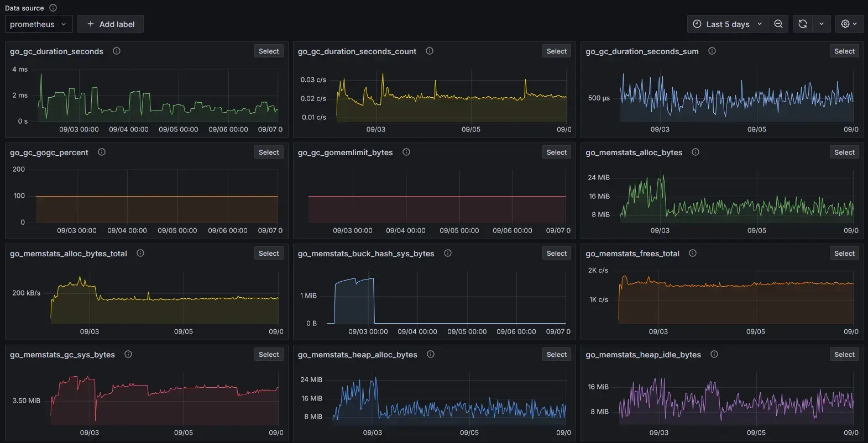This screenshot has height=443, width=868.
Task: Click the go_memstats_buck_hash_sys_bytes panel title
Action: (x=366, y=254)
